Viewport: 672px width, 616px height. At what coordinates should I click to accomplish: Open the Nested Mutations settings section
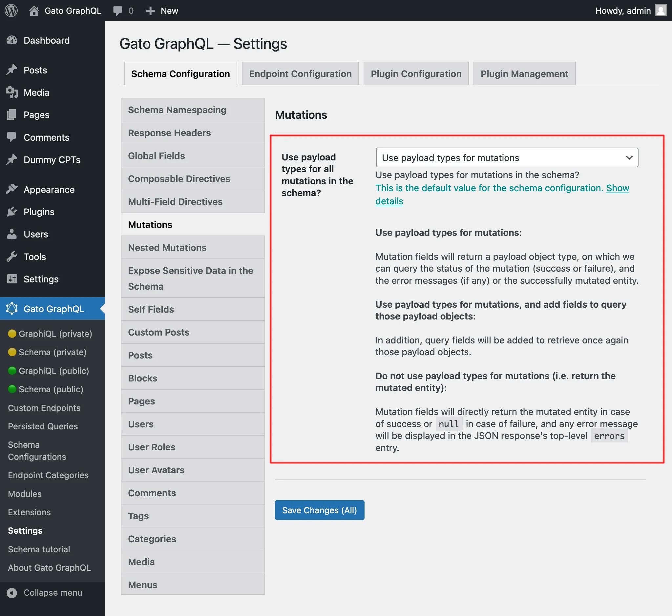click(167, 247)
